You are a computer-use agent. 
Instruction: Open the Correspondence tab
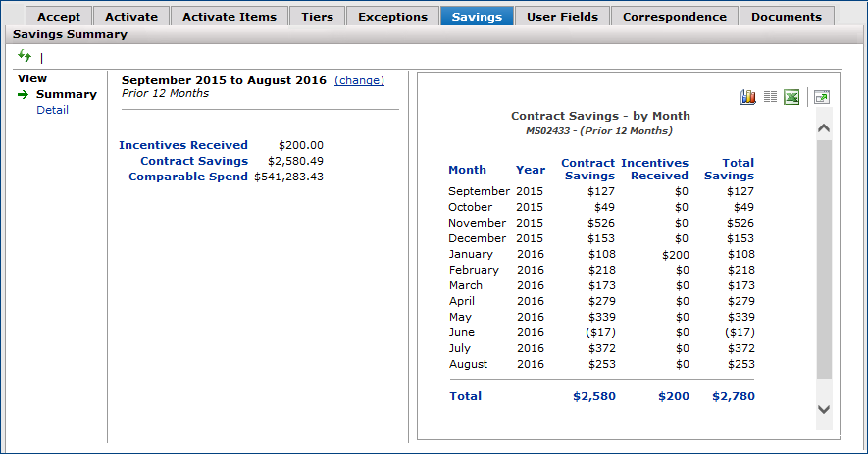point(675,17)
